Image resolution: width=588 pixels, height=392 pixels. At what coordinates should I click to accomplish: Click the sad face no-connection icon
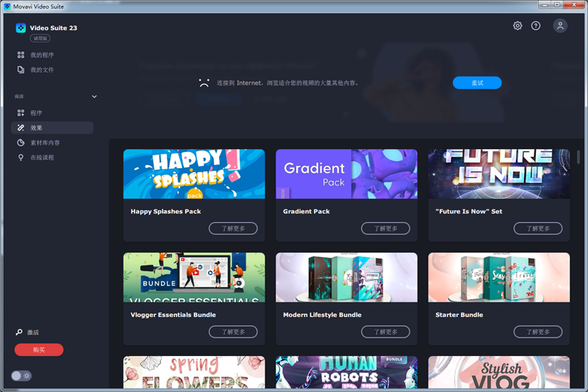(204, 83)
